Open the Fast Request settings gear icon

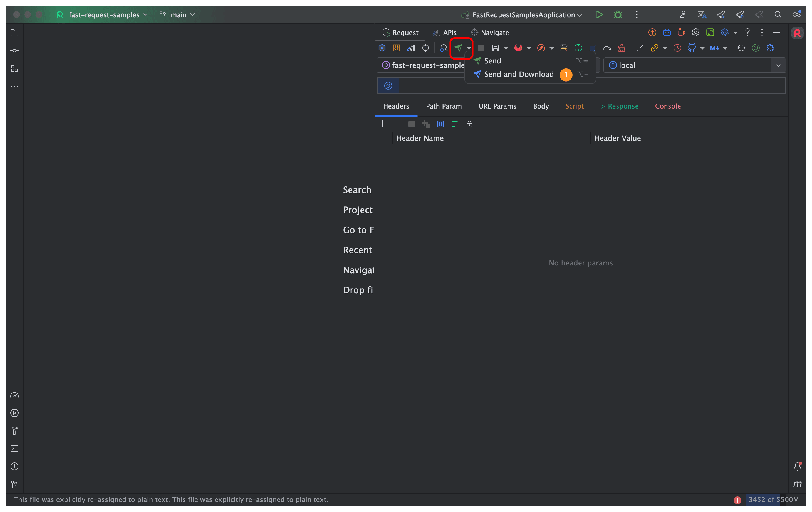point(695,32)
